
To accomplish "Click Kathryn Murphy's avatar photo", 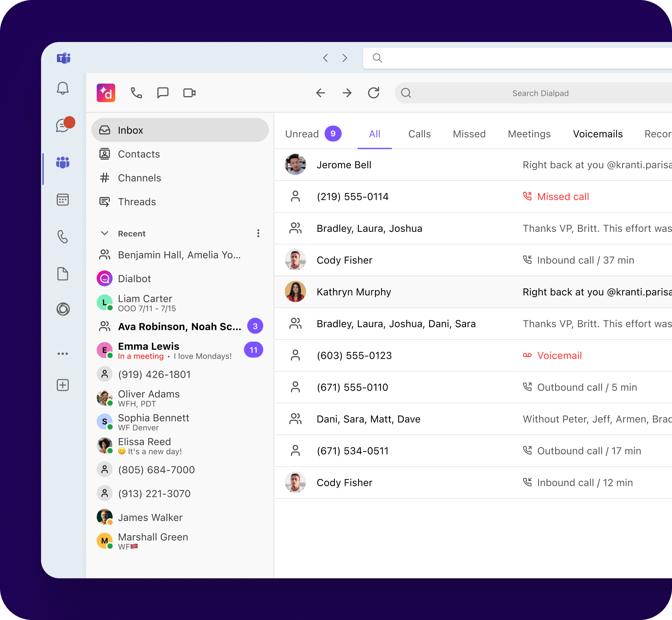I will [295, 292].
